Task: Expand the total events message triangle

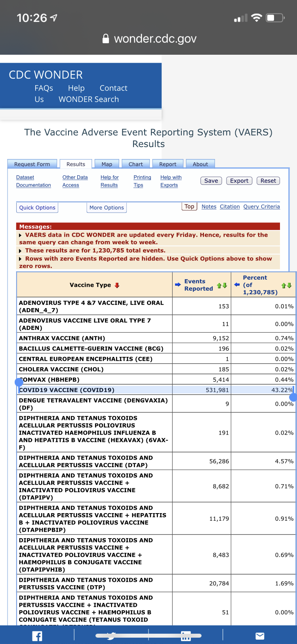Action: (x=21, y=251)
